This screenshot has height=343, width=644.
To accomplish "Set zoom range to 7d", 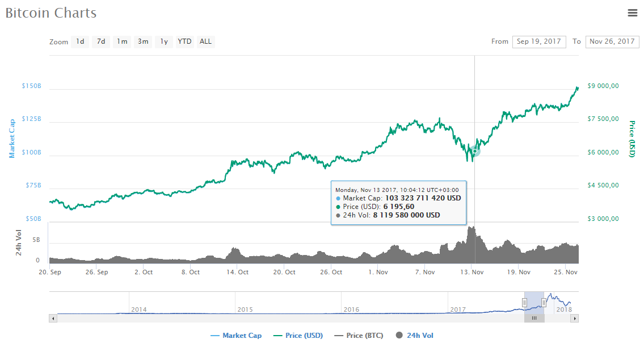I will (101, 41).
